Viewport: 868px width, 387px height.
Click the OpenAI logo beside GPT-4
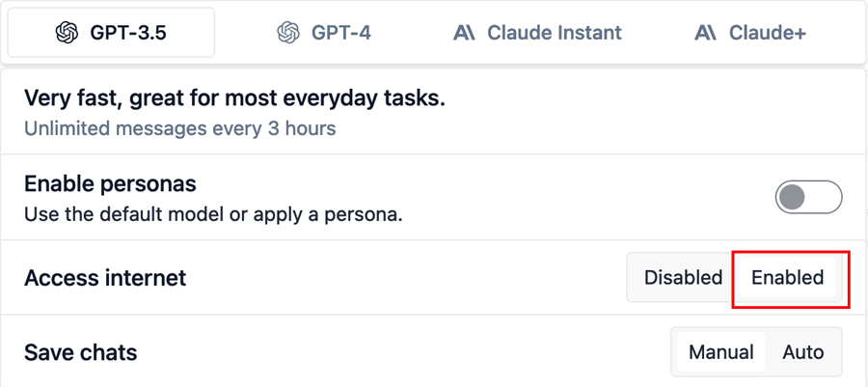click(287, 33)
